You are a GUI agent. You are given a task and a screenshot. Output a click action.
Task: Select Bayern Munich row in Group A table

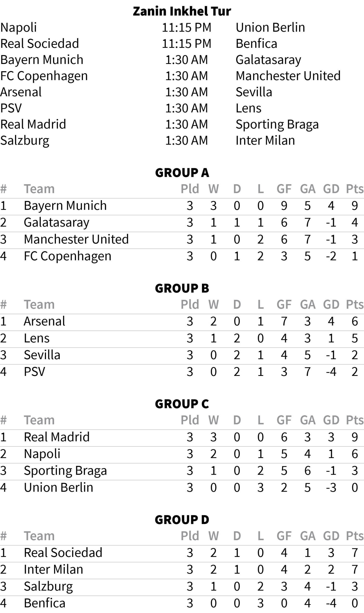pyautogui.click(x=65, y=206)
